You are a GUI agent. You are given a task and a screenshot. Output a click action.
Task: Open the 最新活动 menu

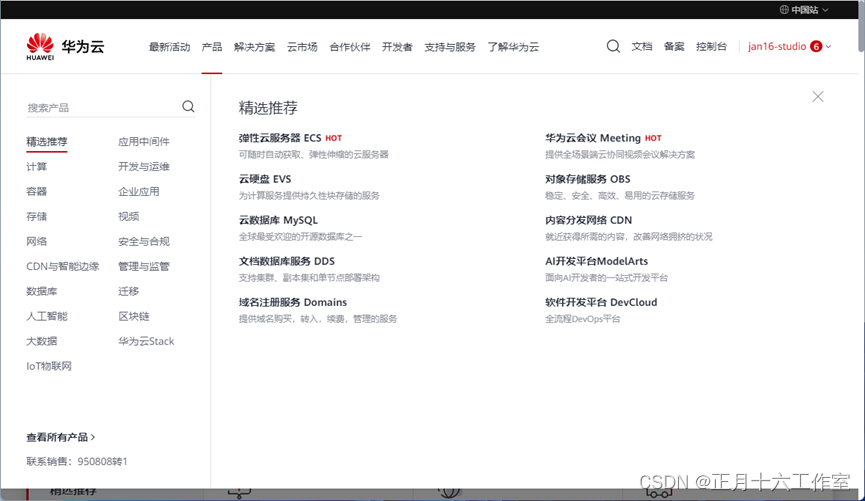169,47
